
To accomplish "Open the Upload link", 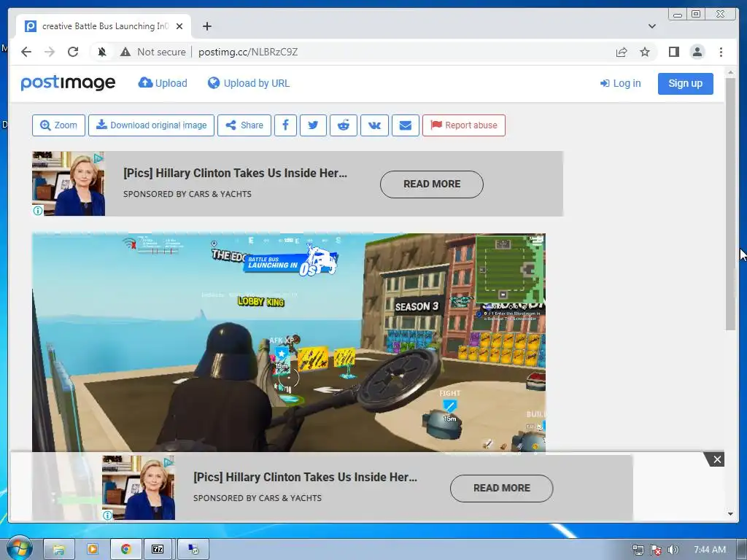I will [x=163, y=83].
